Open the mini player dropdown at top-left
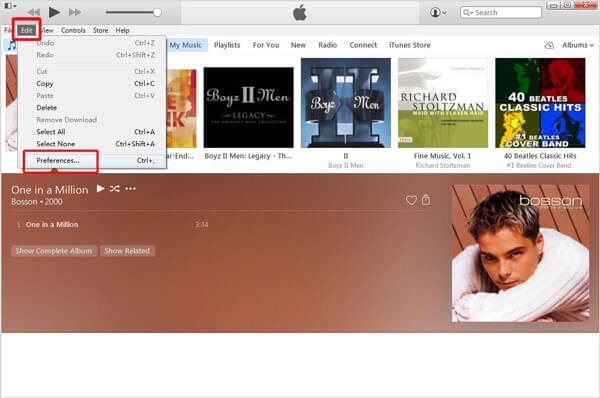Screen dimensions: 600x398 [10, 6]
